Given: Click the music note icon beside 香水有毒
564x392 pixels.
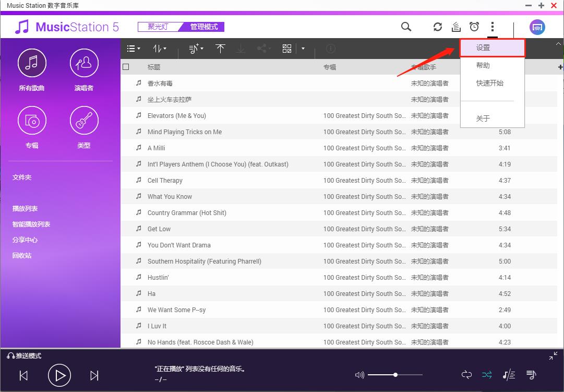Looking at the screenshot, I should [x=138, y=83].
